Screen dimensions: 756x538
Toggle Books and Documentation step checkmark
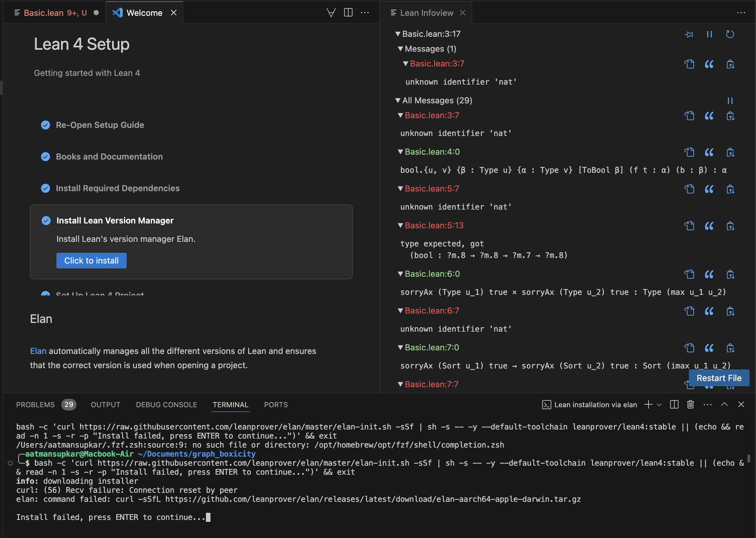46,157
